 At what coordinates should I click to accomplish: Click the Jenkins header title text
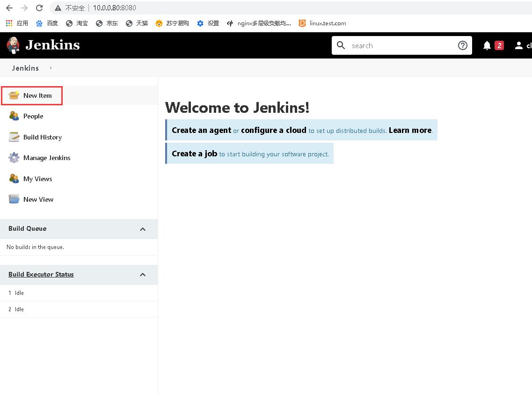pyautogui.click(x=52, y=45)
